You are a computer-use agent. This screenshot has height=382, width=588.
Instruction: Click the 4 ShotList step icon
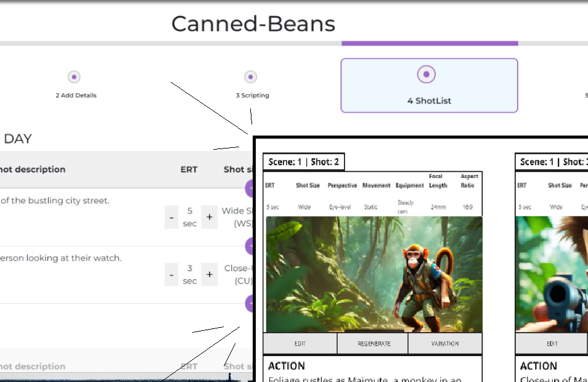pyautogui.click(x=428, y=73)
